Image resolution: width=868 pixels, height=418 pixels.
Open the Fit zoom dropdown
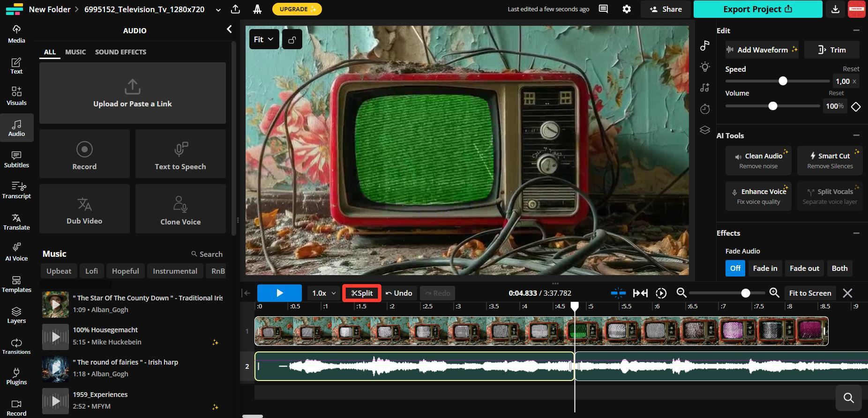[264, 39]
